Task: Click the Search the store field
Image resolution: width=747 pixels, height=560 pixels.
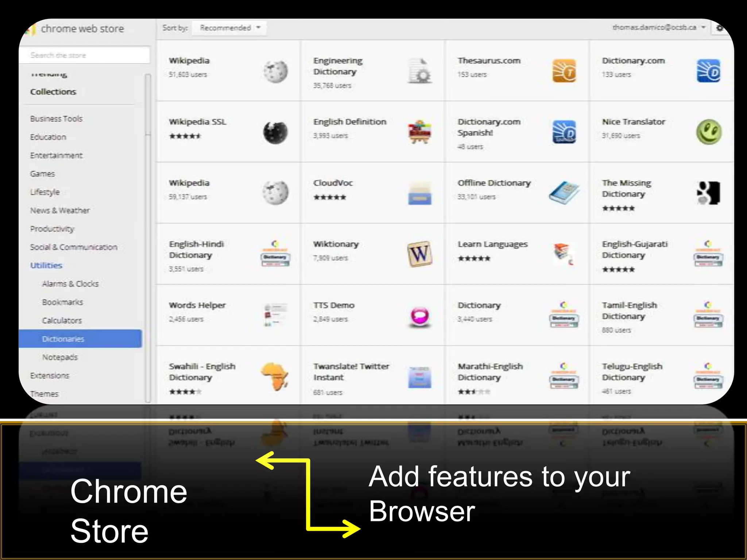Action: 85,55
